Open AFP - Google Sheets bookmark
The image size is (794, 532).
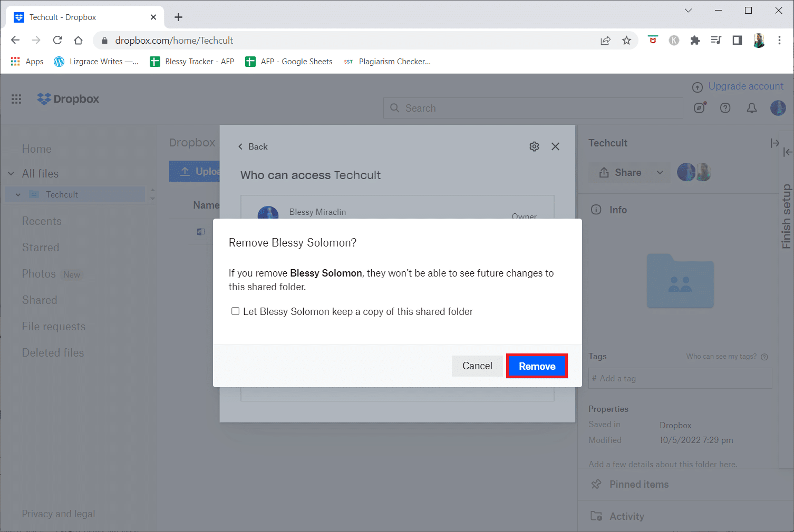point(289,62)
